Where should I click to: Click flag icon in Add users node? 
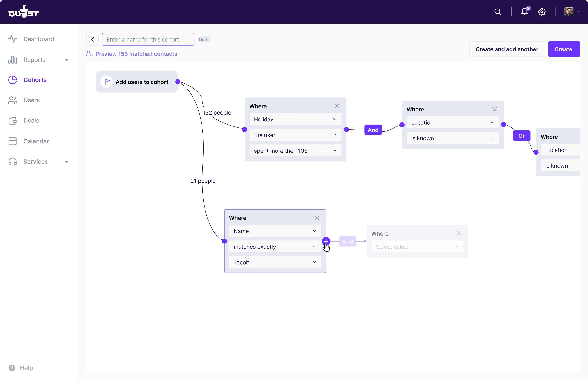(x=107, y=82)
